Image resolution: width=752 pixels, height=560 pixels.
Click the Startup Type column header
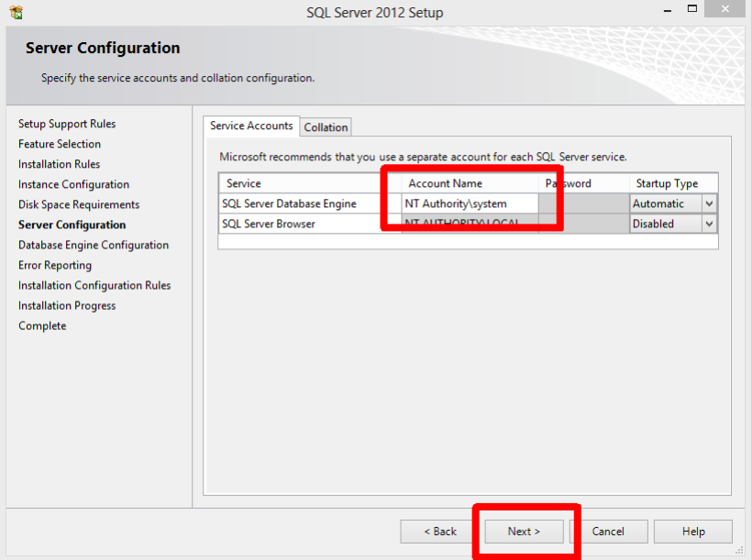(x=673, y=183)
